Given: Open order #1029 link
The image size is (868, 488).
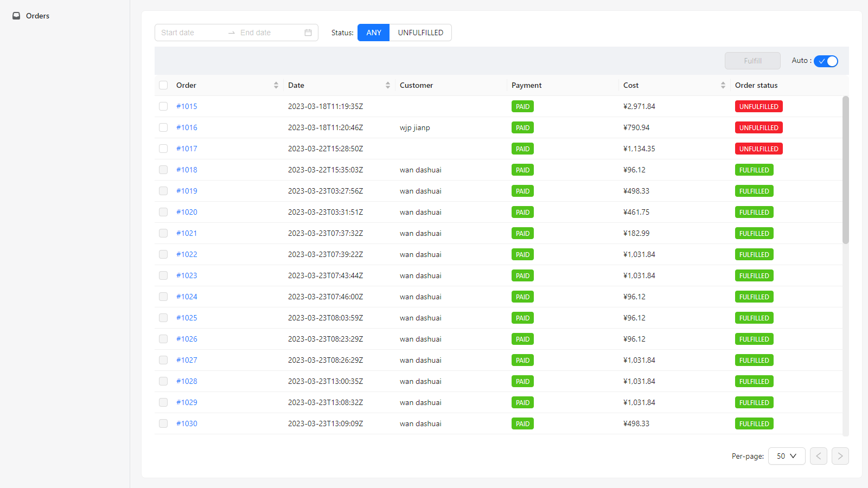Looking at the screenshot, I should (x=187, y=402).
